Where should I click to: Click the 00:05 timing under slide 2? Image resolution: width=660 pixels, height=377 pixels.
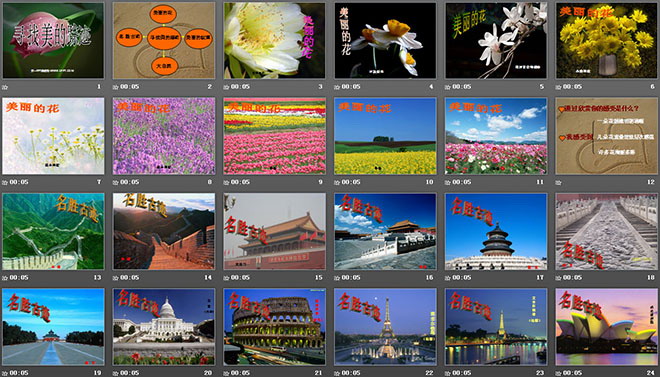(x=130, y=87)
